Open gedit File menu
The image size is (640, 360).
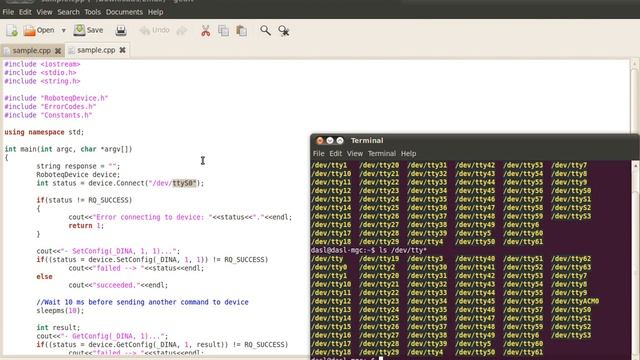[x=8, y=12]
